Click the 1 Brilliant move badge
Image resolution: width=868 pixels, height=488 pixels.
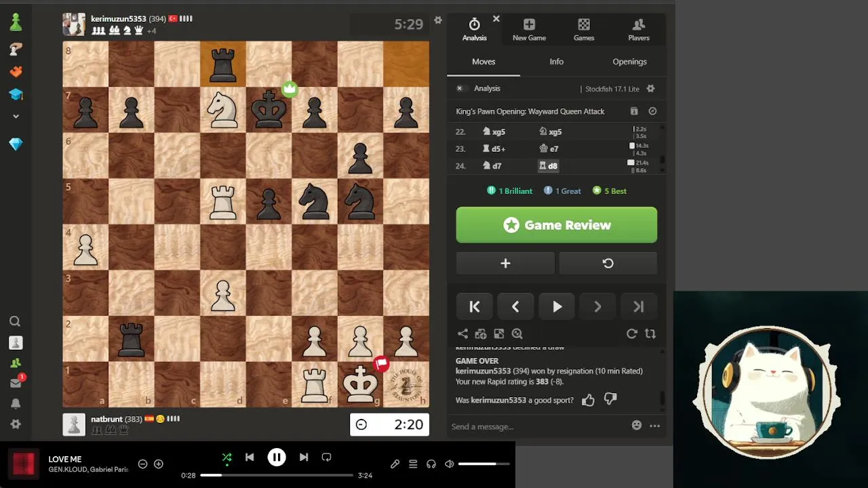coord(510,191)
